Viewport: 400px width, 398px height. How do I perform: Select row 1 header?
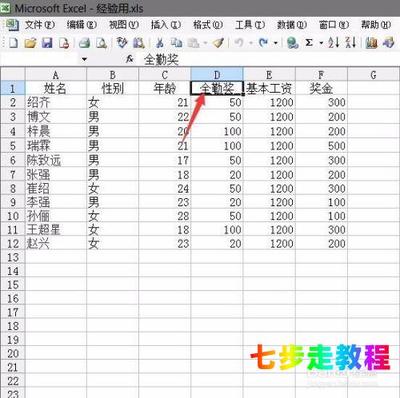point(13,88)
